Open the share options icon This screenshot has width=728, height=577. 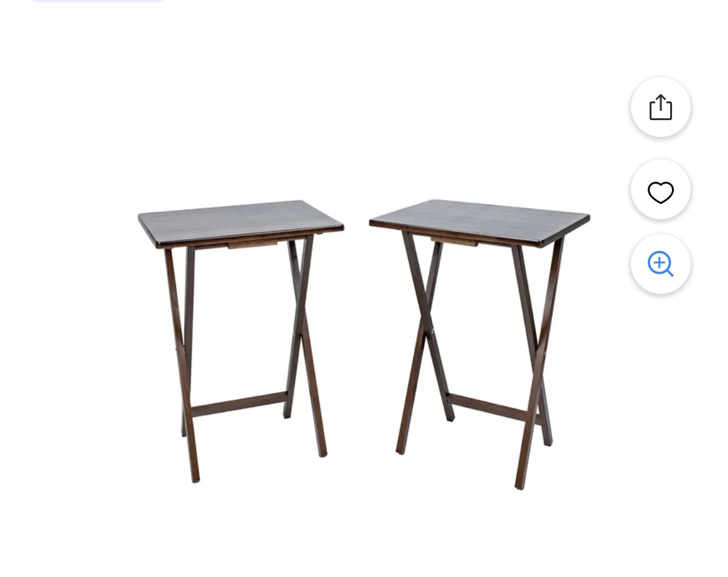click(660, 107)
